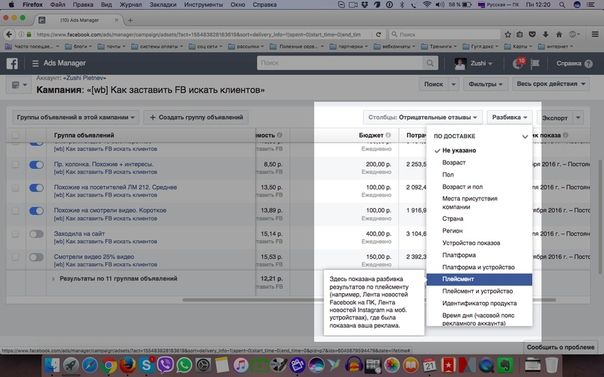
Task: Open Safari from the dock
Action: [90, 365]
